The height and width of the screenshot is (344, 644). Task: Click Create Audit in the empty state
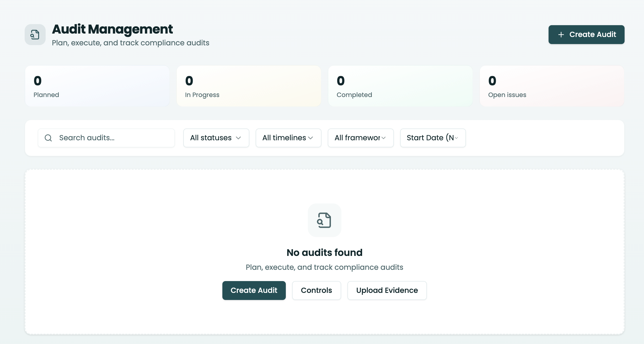(x=254, y=291)
